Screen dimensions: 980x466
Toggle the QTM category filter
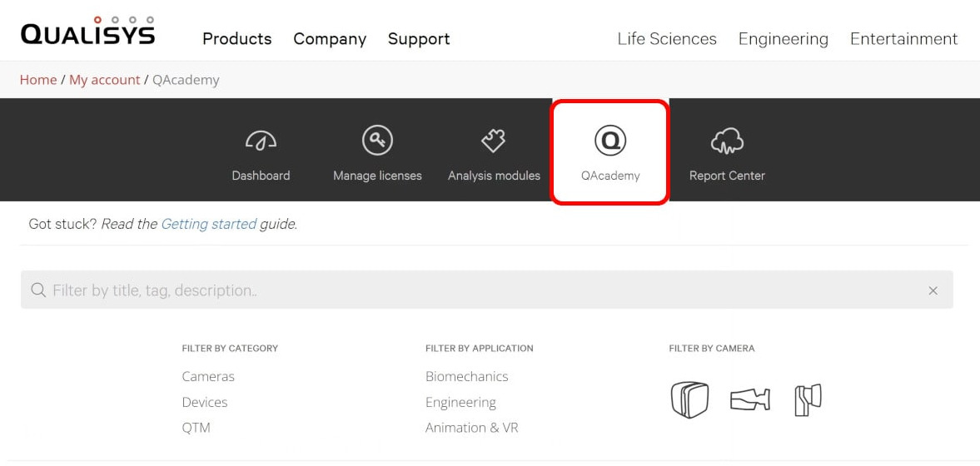point(196,428)
